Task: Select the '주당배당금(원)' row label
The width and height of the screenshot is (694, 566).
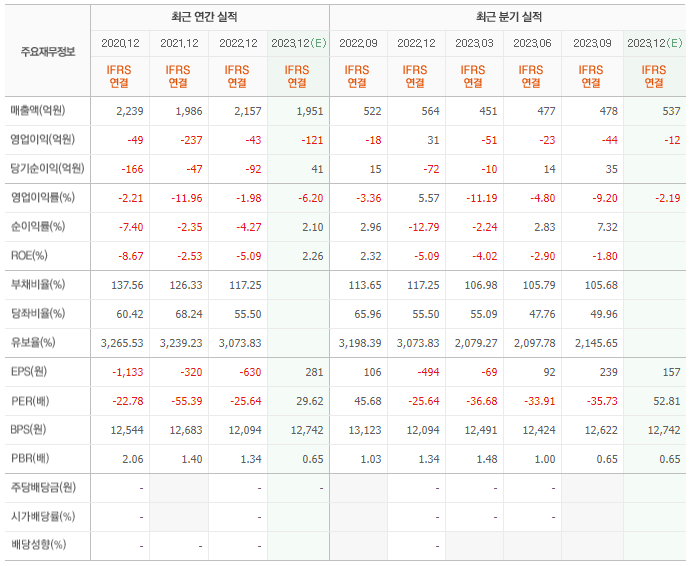Action: tap(43, 488)
